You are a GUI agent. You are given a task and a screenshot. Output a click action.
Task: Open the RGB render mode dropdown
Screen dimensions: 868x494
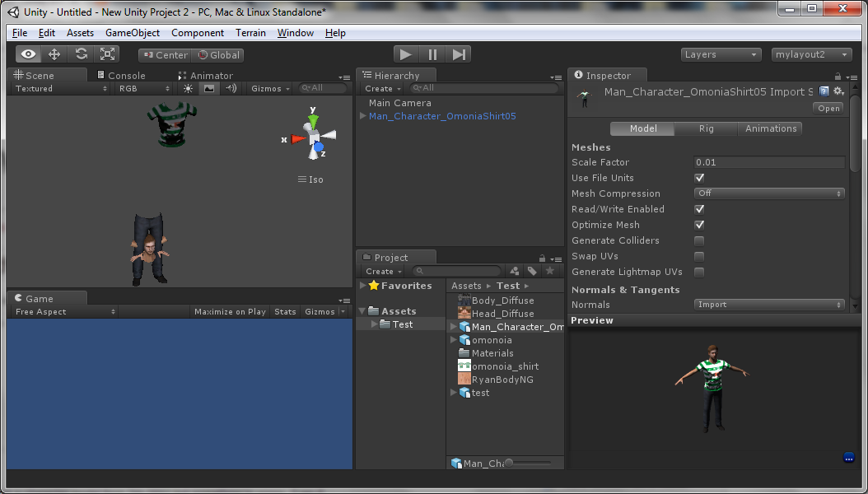(x=144, y=89)
